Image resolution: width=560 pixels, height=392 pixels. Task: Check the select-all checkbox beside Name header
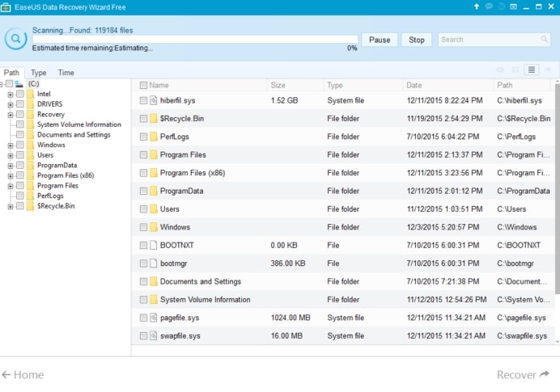pos(143,85)
